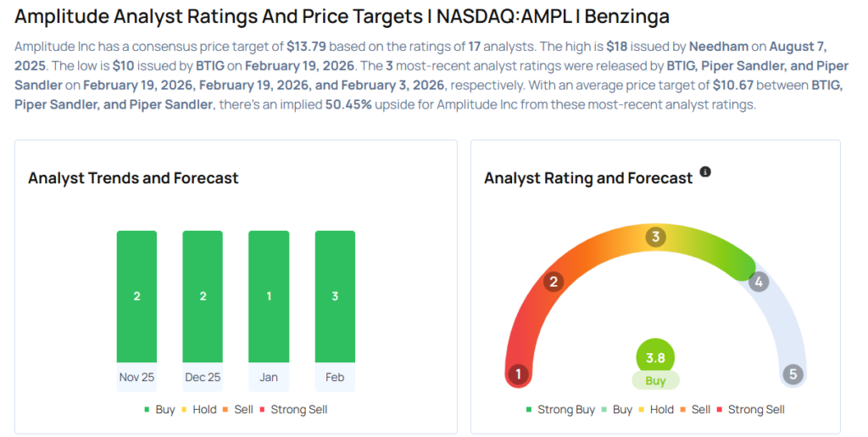This screenshot has height=437, width=868.
Task: Toggle Strong Sell legend in Analyst Trends chart
Action: [x=293, y=409]
